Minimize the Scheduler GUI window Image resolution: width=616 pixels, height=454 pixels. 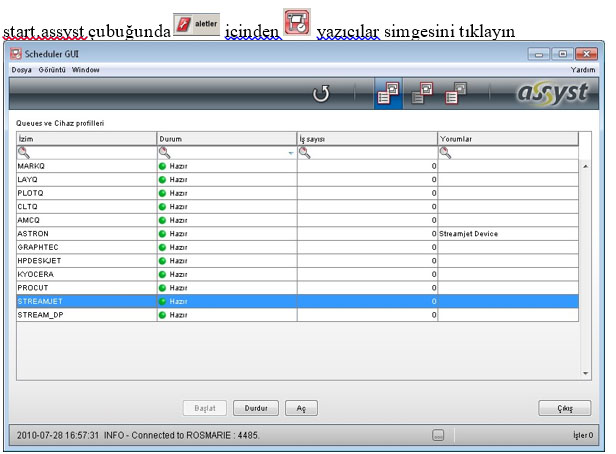click(x=539, y=54)
